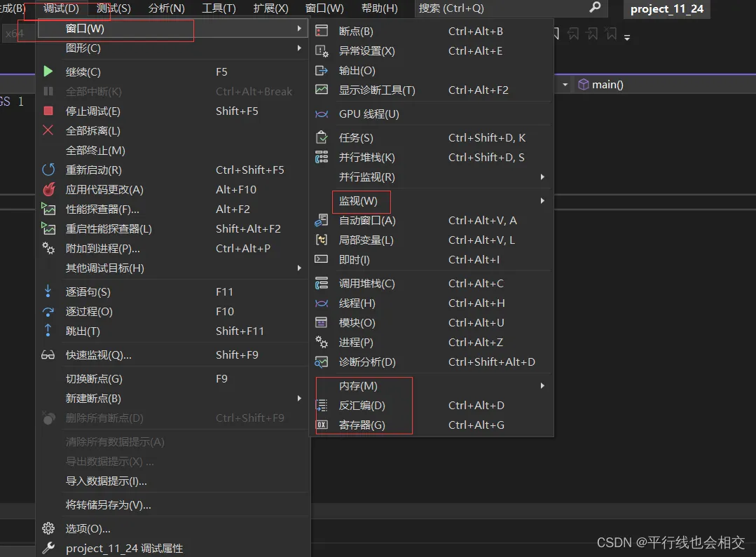Viewport: 756px width, 557px height.
Task: Click the green Continue play icon
Action: (x=48, y=72)
